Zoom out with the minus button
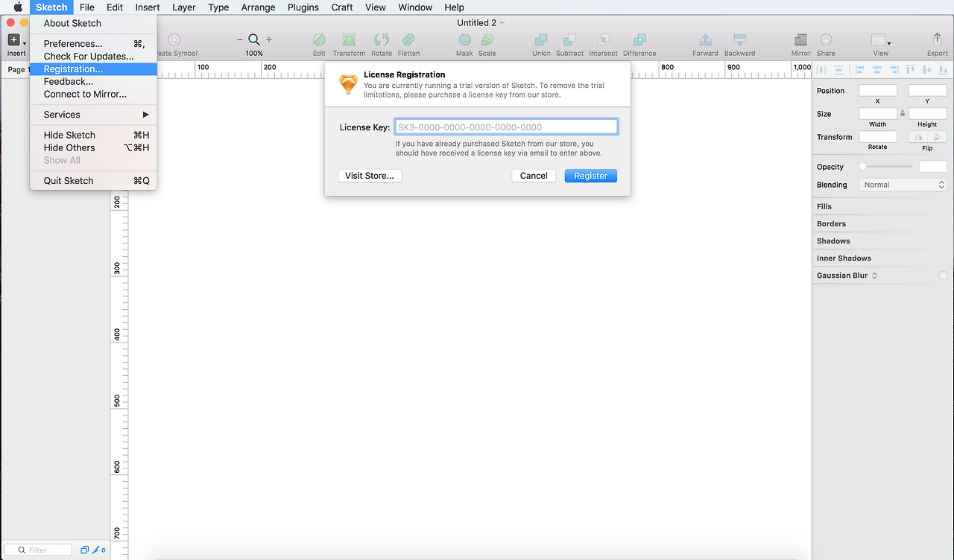 (x=240, y=39)
